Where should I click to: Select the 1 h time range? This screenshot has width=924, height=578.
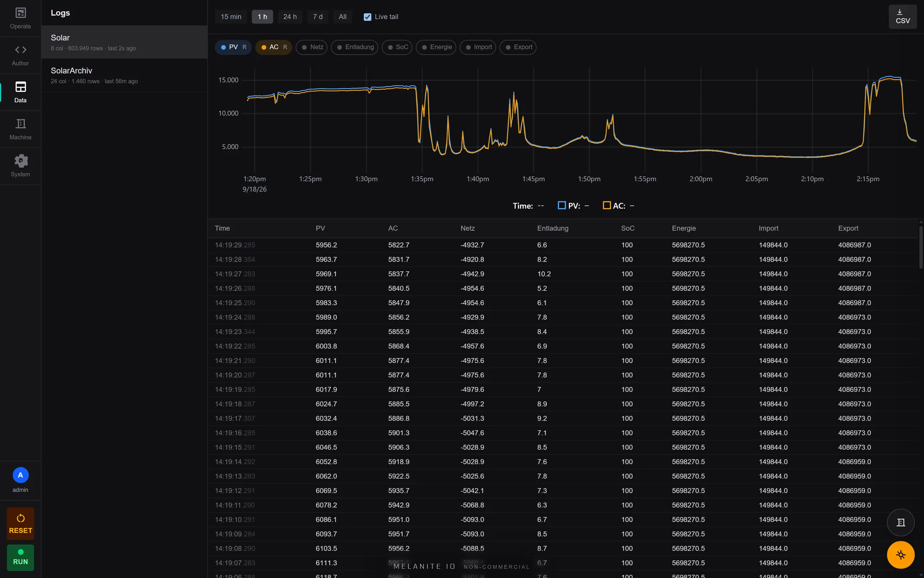[262, 17]
